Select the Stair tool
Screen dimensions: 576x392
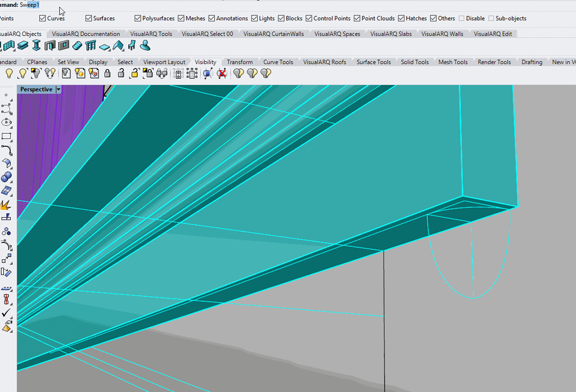pyautogui.click(x=77, y=46)
